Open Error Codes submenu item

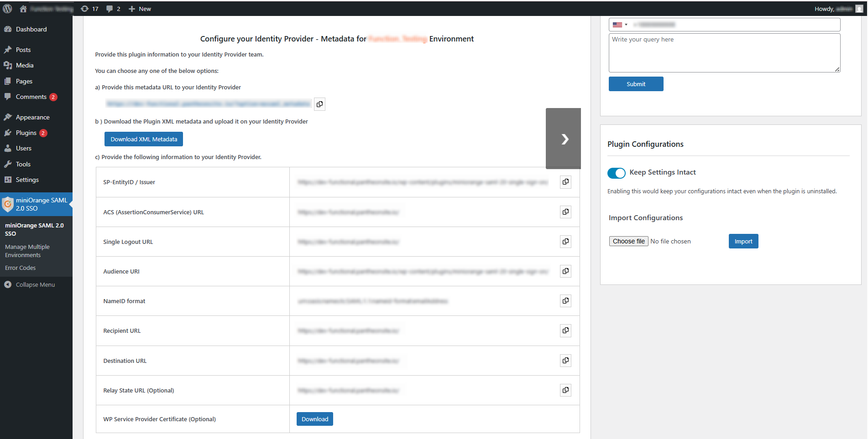20,268
